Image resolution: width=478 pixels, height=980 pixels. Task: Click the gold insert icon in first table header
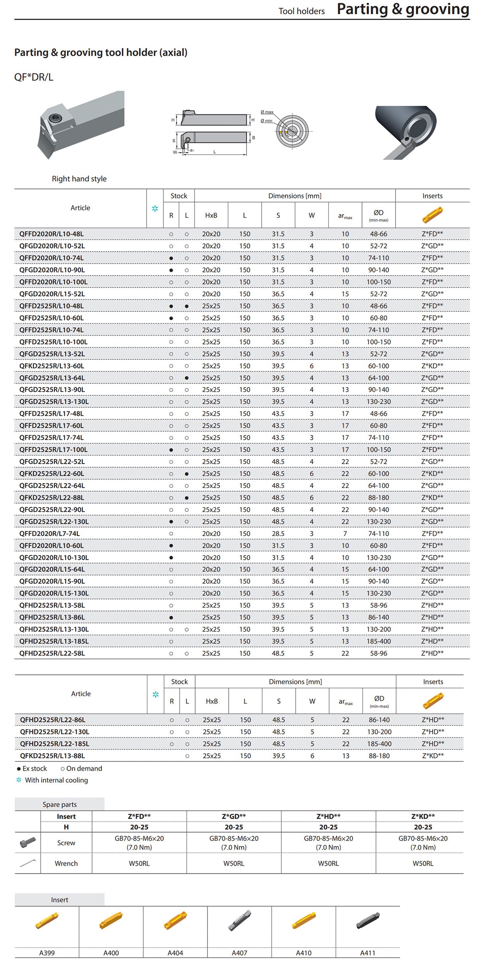click(432, 215)
